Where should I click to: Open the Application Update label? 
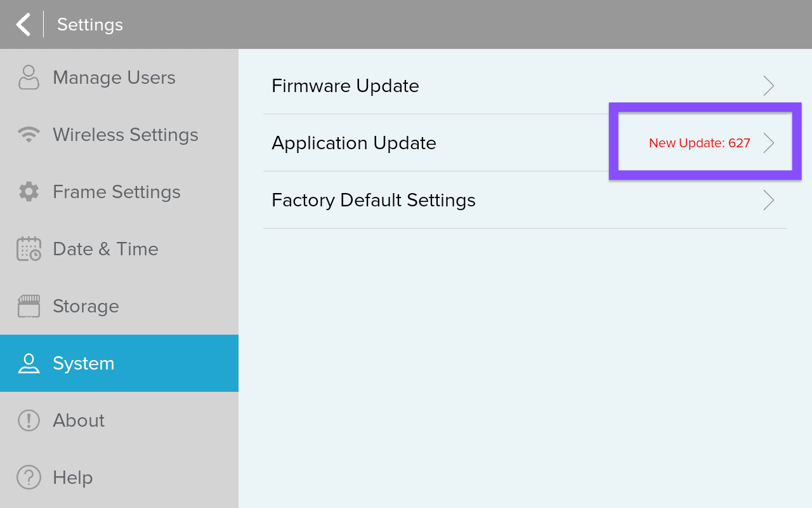353,143
